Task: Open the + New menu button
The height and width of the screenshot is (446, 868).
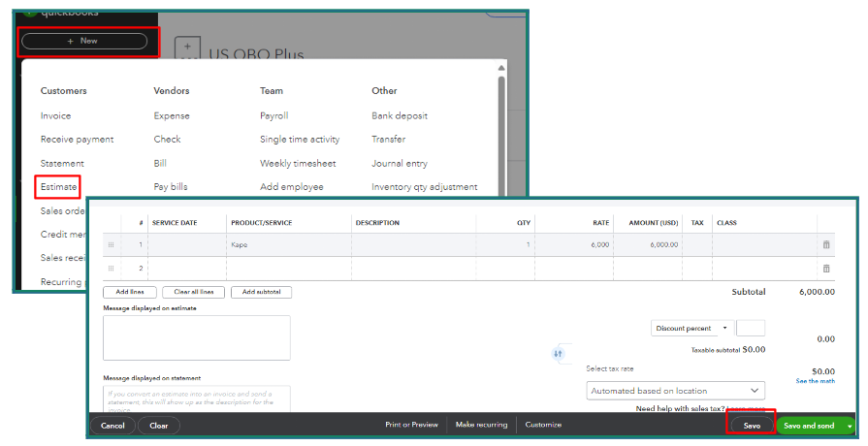Action: [x=84, y=41]
